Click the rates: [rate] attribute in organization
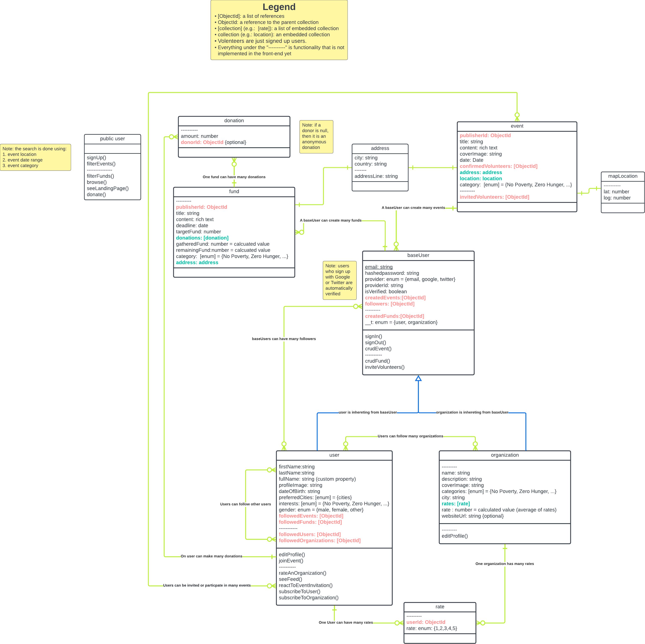The height and width of the screenshot is (644, 645). tap(455, 503)
